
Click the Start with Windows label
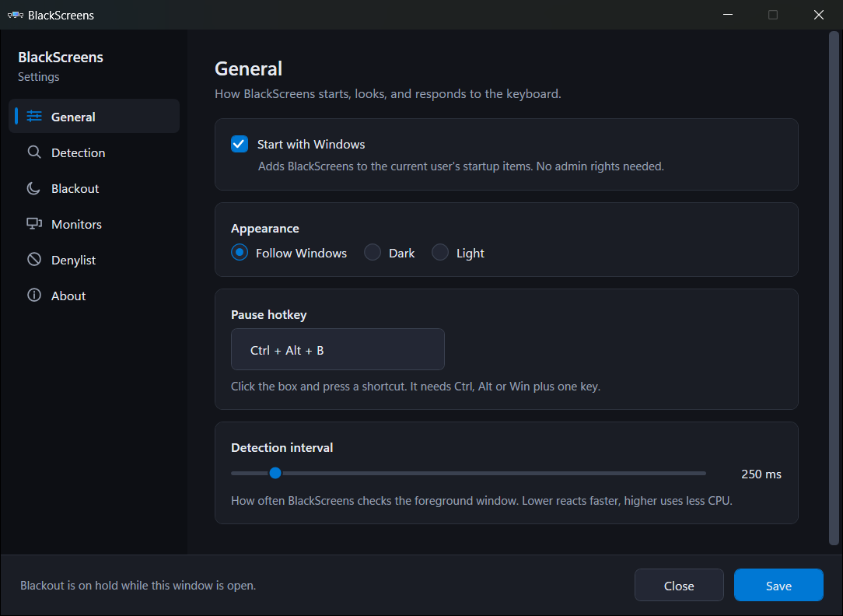[x=311, y=144]
